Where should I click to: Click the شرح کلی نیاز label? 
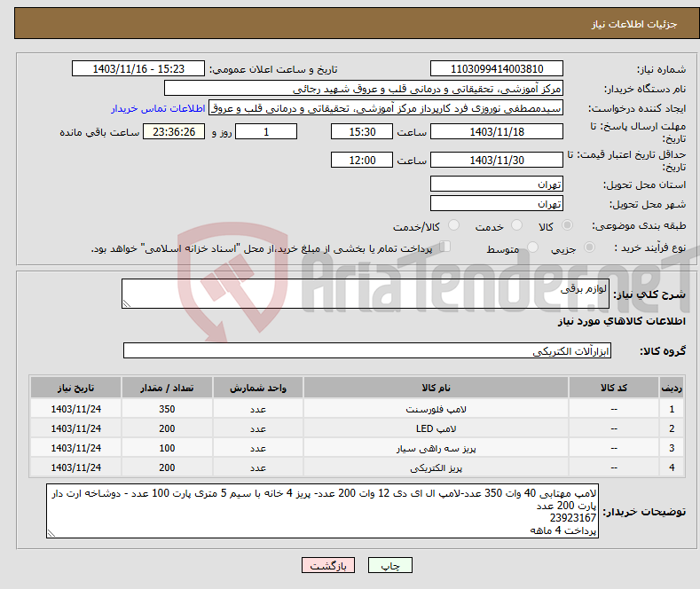(649, 294)
